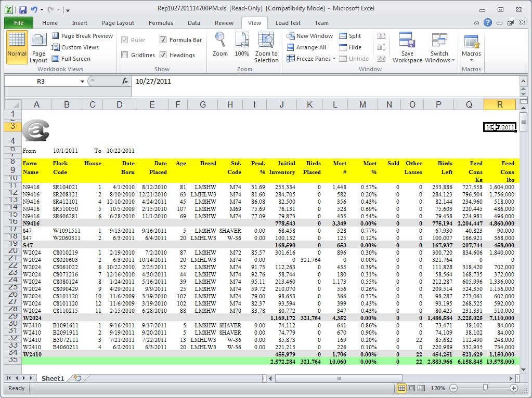The height and width of the screenshot is (398, 532).
Task: Open the File tab
Action: tap(19, 23)
